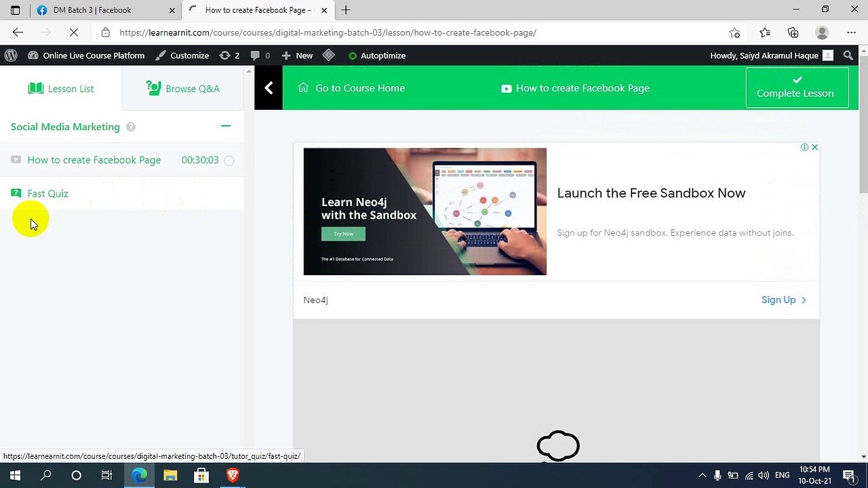
Task: Switch to the Browse Q&A tab
Action: 183,89
